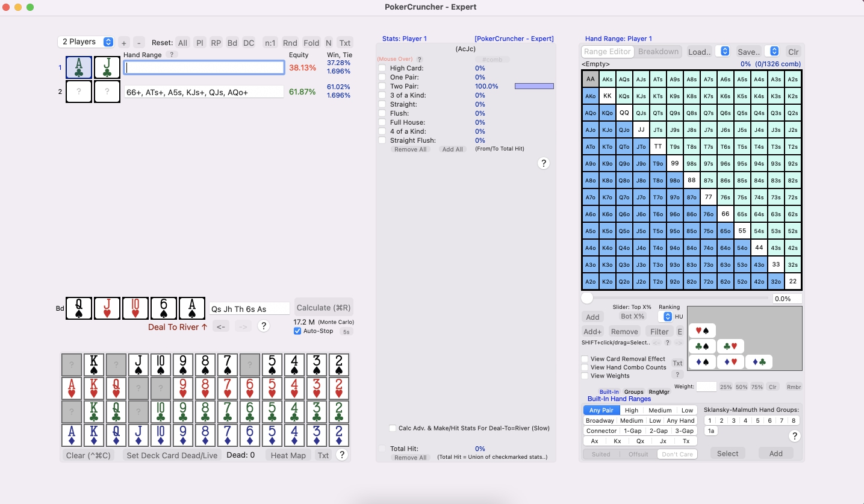Open the RngMgr tab
The width and height of the screenshot is (864, 504).
659,392
